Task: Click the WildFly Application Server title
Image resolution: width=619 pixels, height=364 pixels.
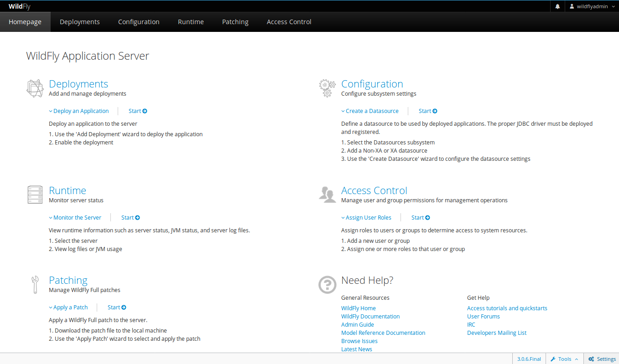Action: click(x=88, y=56)
